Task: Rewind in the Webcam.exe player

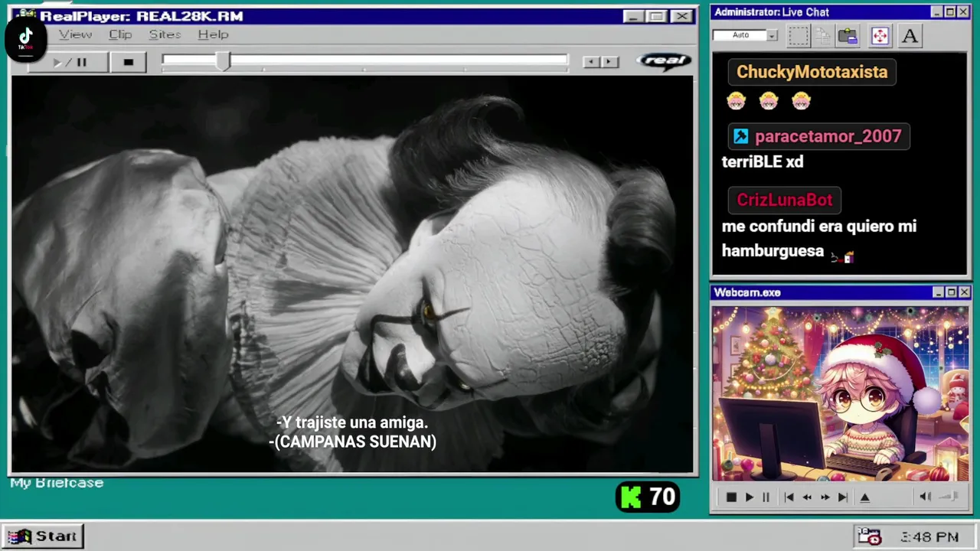Action: [806, 497]
